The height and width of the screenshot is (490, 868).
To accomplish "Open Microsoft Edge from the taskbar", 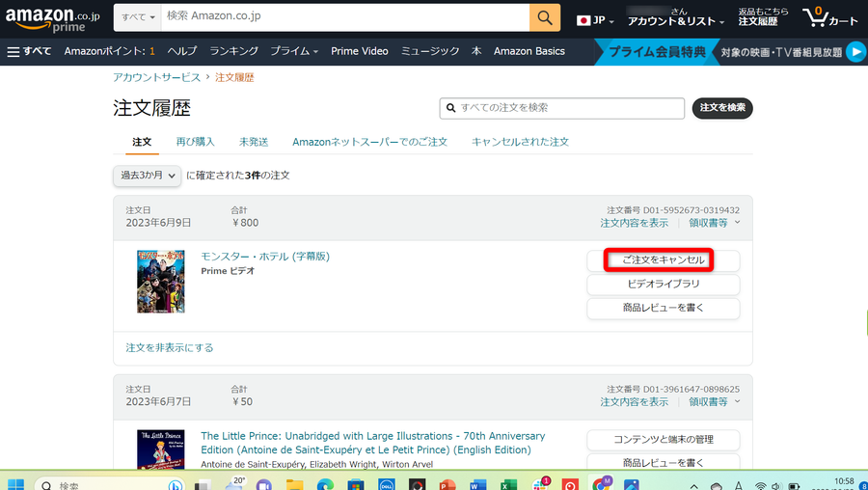I will [x=326, y=484].
